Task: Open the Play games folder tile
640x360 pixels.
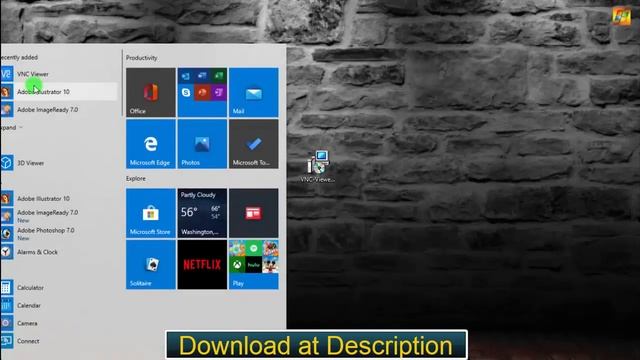Action: coord(253,264)
